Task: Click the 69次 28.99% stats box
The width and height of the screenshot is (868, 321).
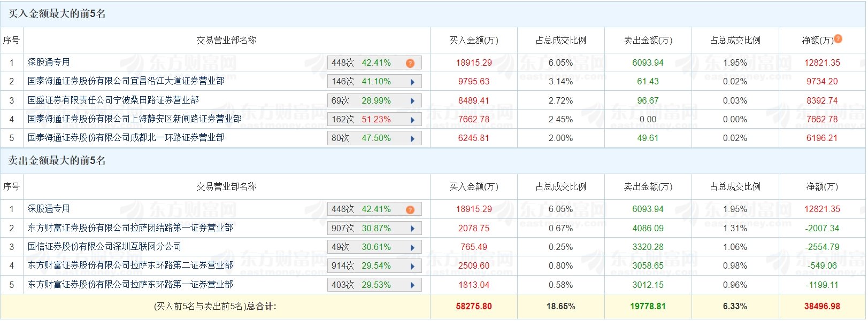Action: click(374, 100)
